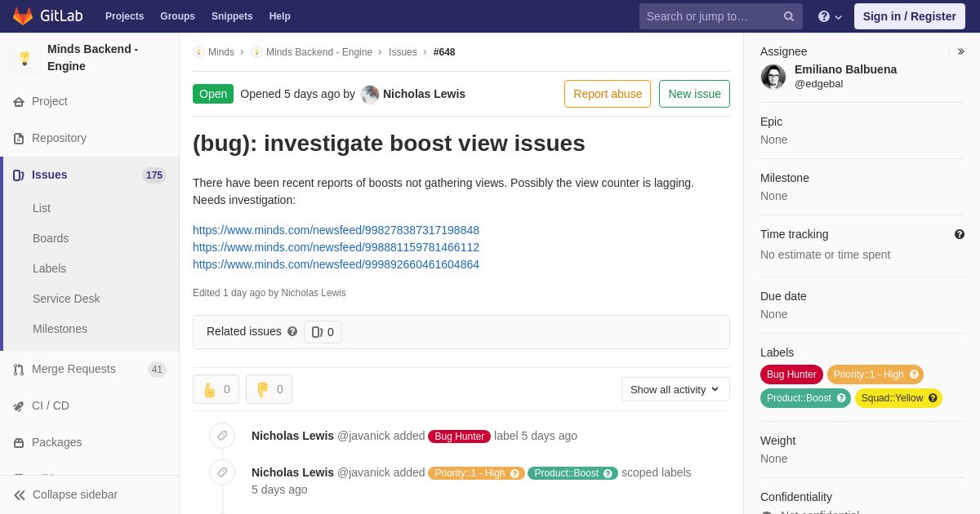Click the Issues icon in sidebar
The height and width of the screenshot is (514, 980).
coord(19,175)
